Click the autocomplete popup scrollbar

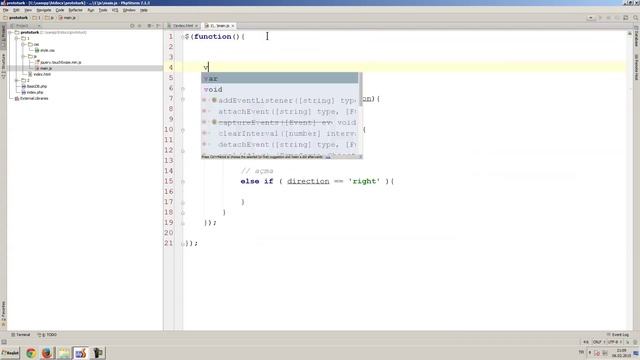point(360,90)
